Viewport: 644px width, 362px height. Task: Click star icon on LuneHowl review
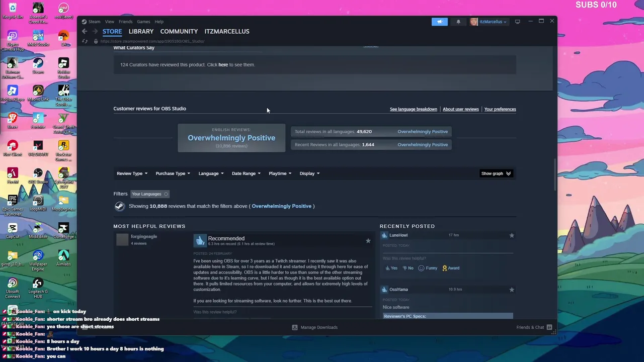[x=512, y=235]
